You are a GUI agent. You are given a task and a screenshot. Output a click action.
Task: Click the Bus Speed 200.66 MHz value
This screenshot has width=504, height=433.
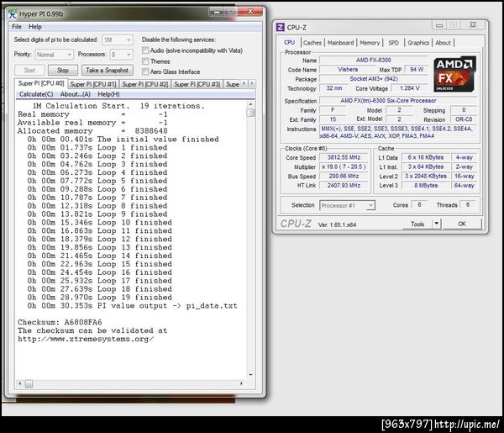[344, 176]
